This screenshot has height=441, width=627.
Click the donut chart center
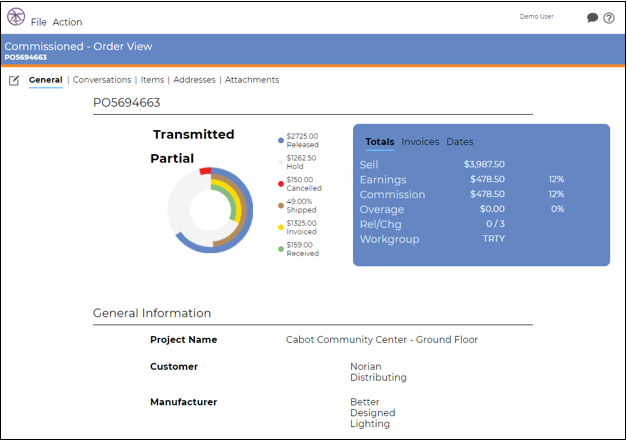[210, 210]
